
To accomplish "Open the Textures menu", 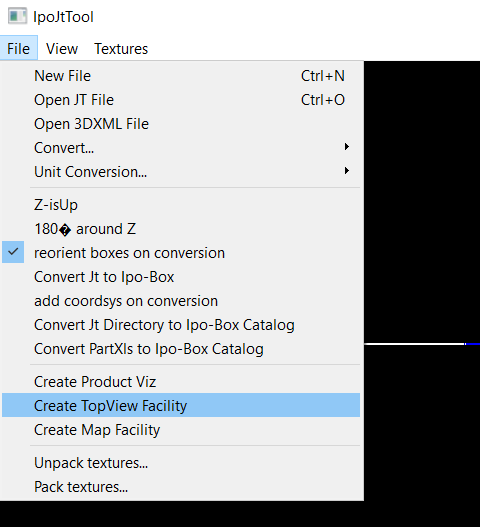I will coord(121,49).
